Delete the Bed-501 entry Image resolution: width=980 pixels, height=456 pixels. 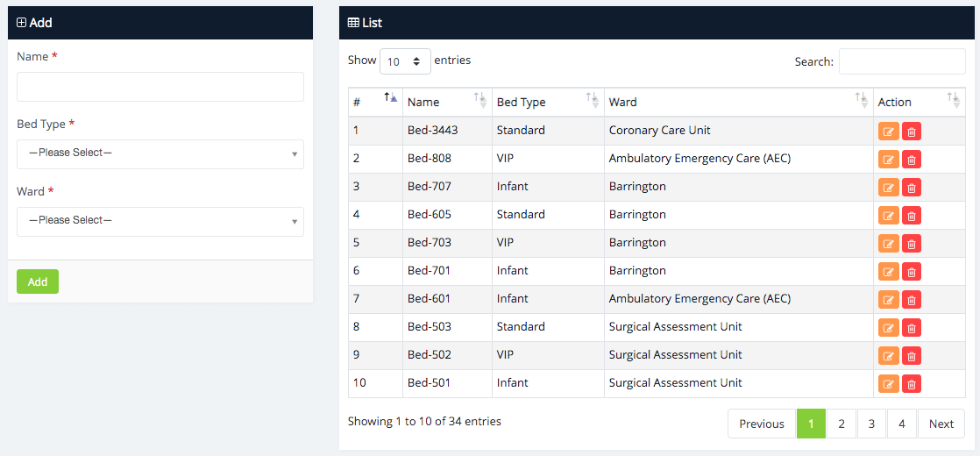tap(912, 383)
